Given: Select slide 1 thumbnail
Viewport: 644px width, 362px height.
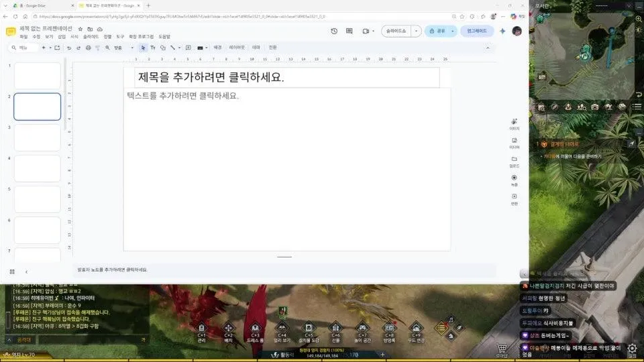Looking at the screenshot, I should point(38,76).
